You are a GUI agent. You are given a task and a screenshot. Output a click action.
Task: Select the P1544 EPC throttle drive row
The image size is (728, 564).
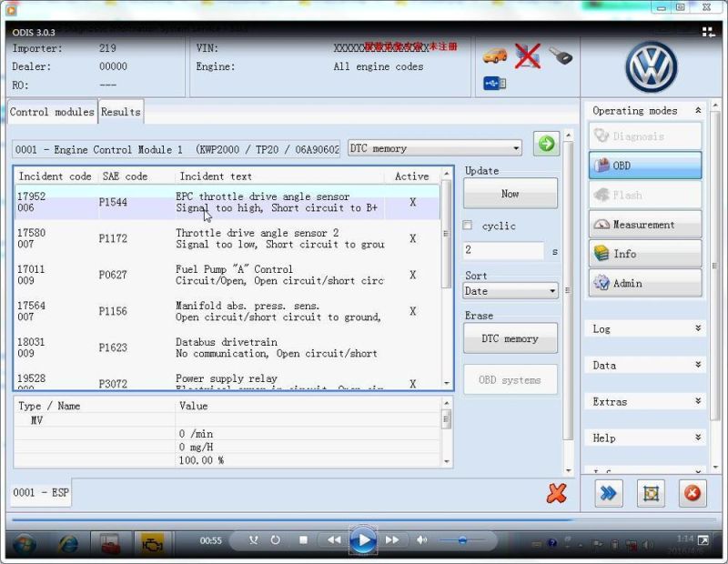[227, 202]
